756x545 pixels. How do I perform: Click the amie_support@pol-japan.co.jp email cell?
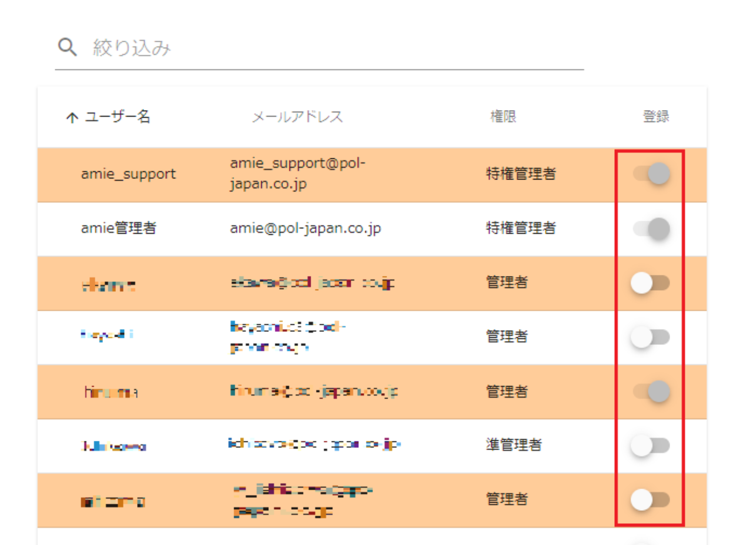click(x=298, y=174)
